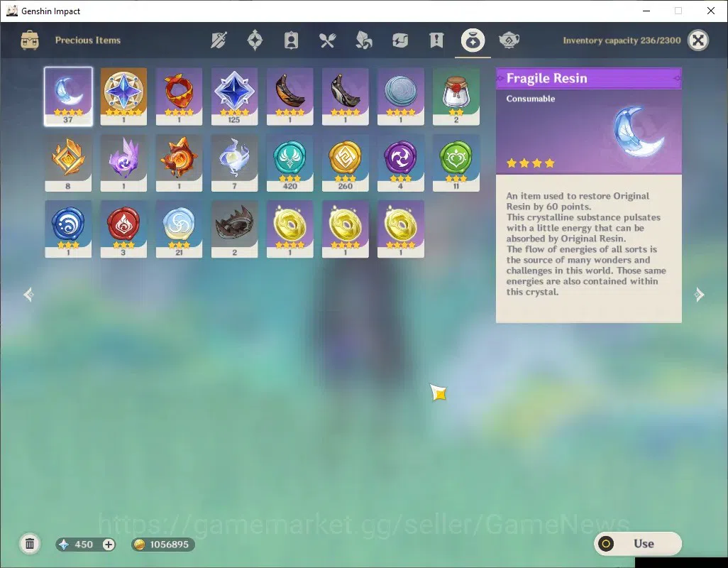
Task: Select the Geo Sigil with count 260
Action: pos(345,163)
